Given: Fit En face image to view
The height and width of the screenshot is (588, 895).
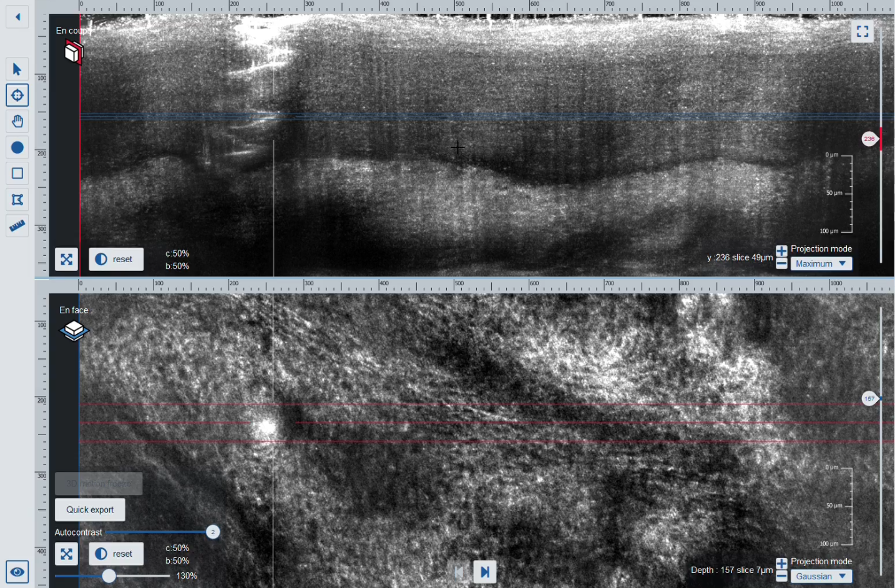Looking at the screenshot, I should 66,554.
